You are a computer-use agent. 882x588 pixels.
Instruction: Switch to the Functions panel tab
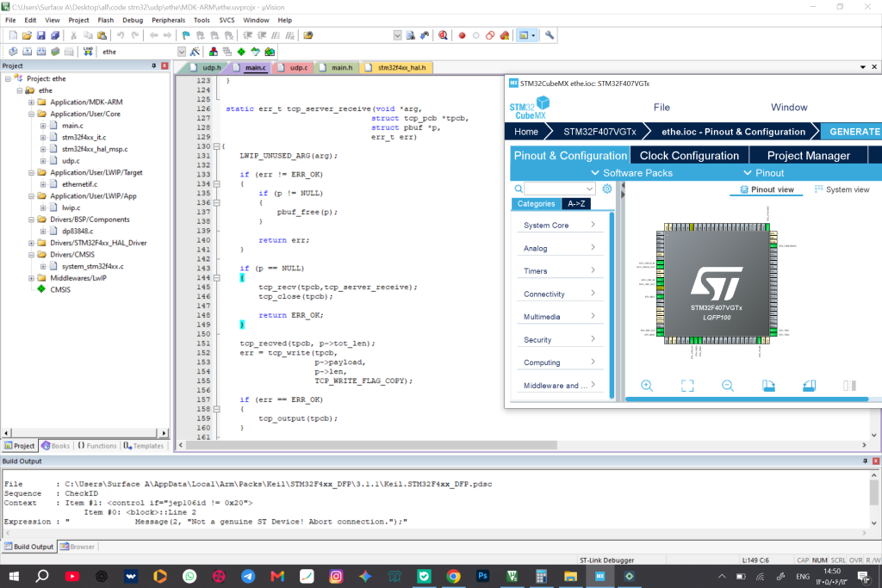tap(96, 446)
